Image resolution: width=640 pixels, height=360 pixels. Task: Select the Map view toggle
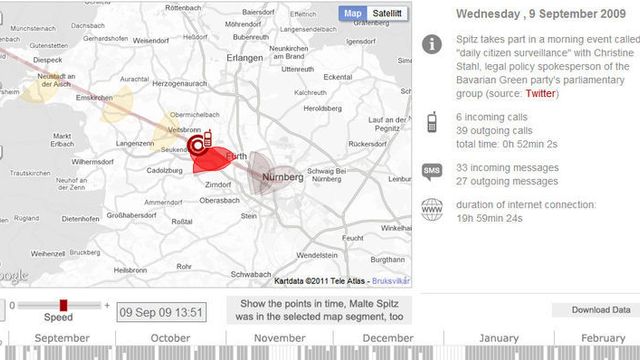[x=353, y=13]
